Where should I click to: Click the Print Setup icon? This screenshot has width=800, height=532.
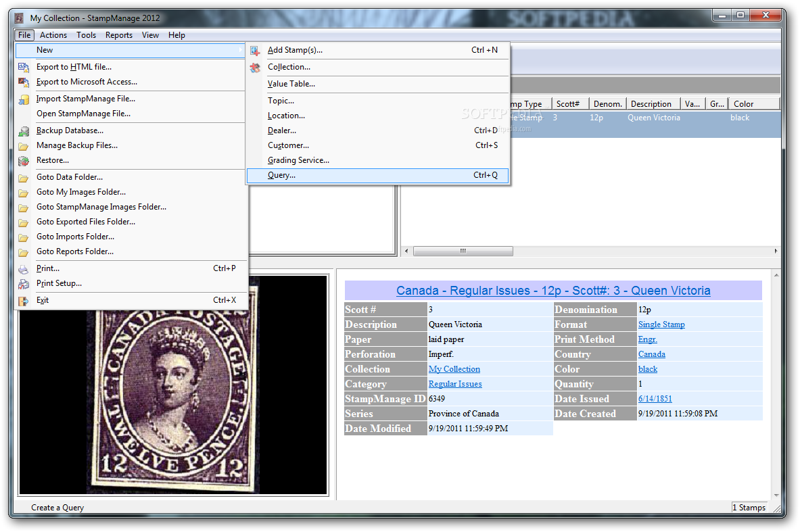pos(24,284)
